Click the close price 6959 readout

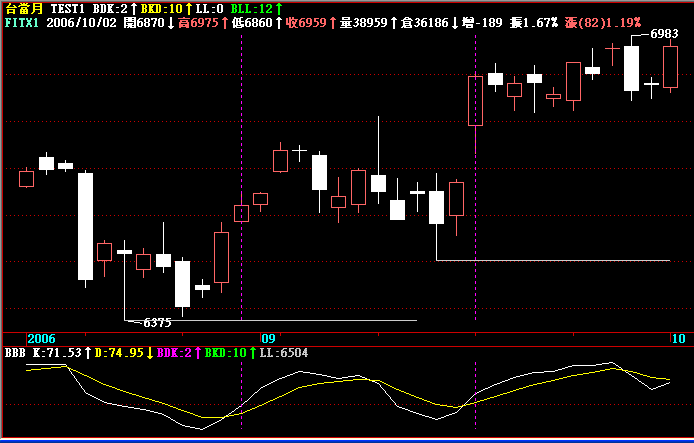(305, 21)
